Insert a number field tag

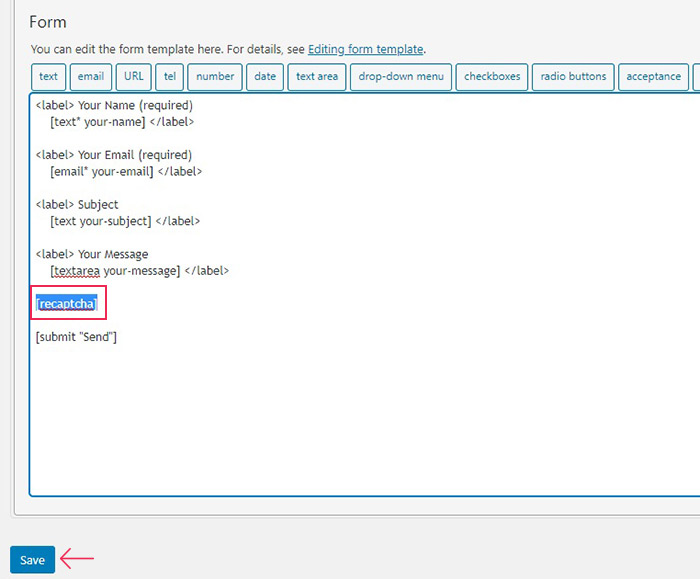215,77
